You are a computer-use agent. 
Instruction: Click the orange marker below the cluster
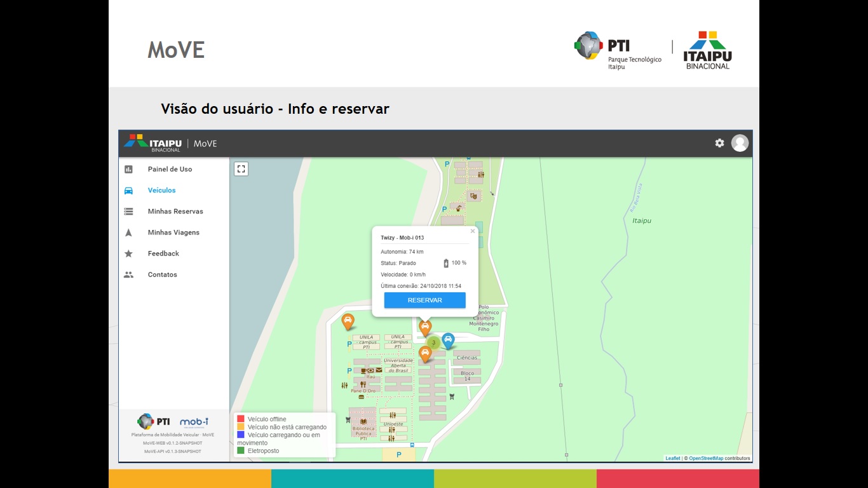425,353
